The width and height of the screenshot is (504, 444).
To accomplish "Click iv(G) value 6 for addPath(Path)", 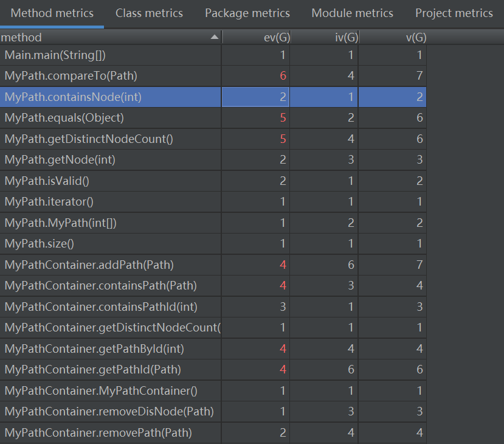I will [x=351, y=265].
